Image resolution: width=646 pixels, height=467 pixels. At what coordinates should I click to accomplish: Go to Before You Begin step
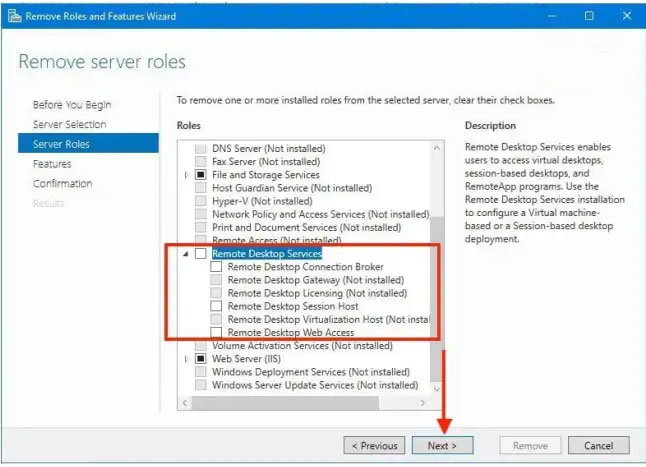[x=72, y=105]
